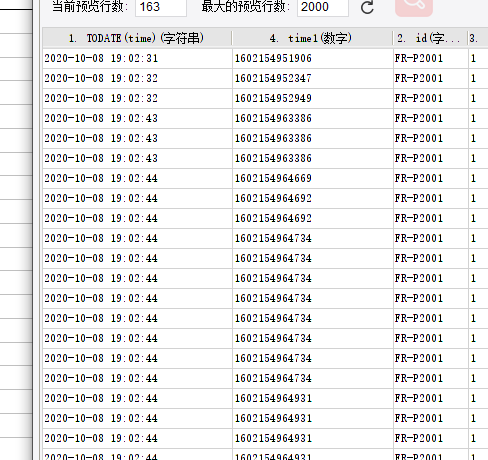Select FR-P2001 in the 1602154952347 row
The image size is (488, 460).
431,79
